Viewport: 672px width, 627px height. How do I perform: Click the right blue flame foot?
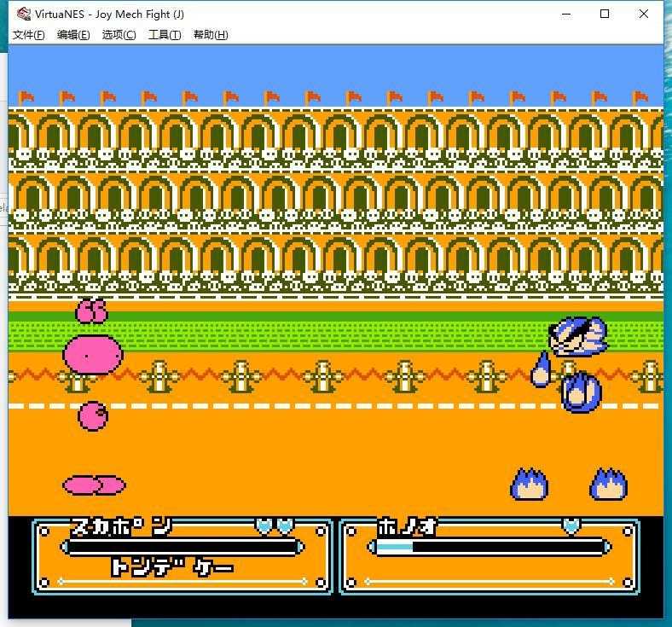tap(608, 484)
